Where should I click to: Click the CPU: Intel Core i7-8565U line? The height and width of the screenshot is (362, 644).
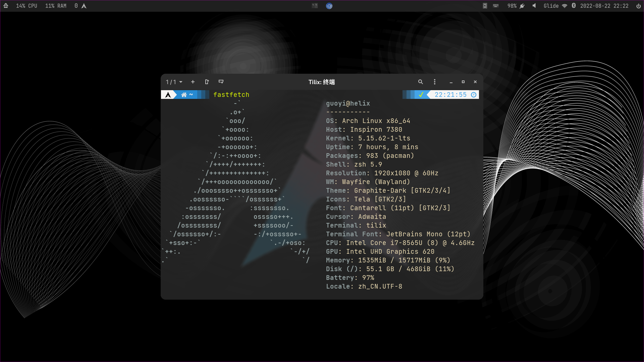pyautogui.click(x=400, y=243)
